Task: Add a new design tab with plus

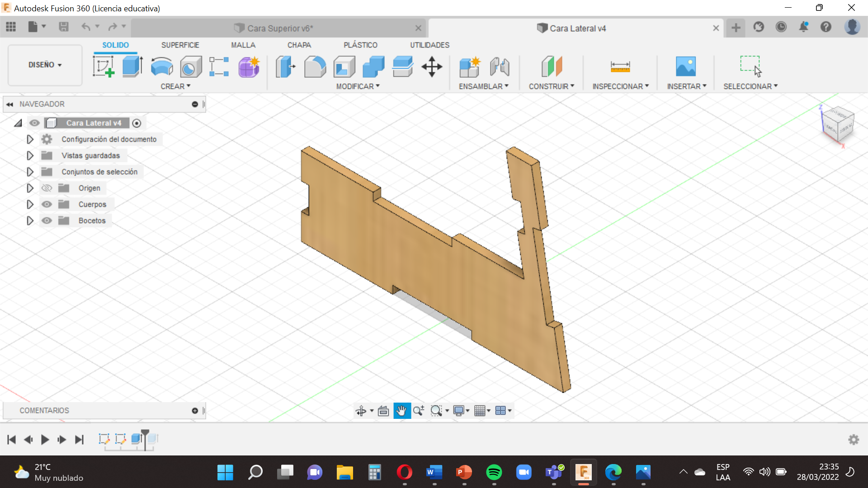Action: [x=736, y=28]
